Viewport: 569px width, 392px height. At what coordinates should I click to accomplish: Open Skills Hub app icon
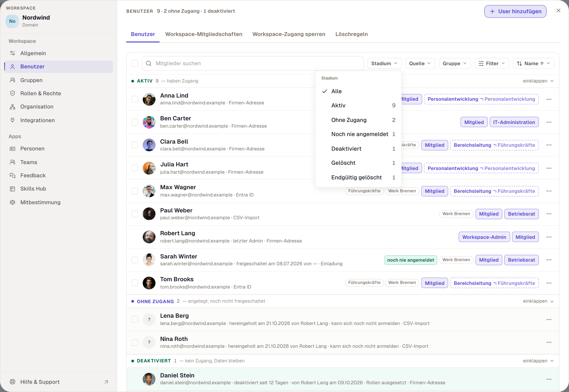(x=13, y=189)
